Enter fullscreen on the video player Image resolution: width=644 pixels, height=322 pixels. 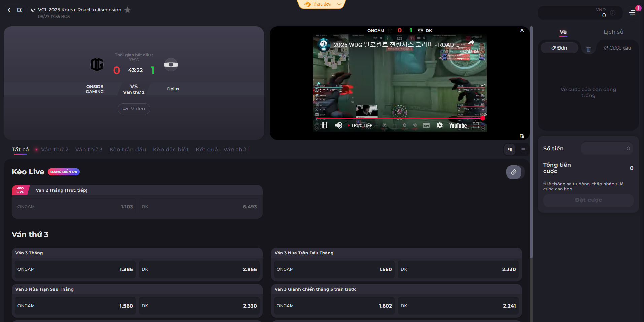[476, 125]
